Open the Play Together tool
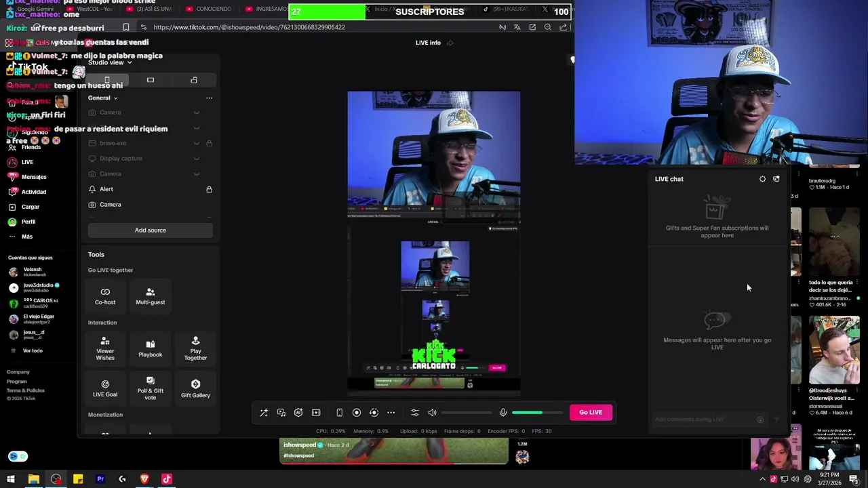 coord(195,348)
